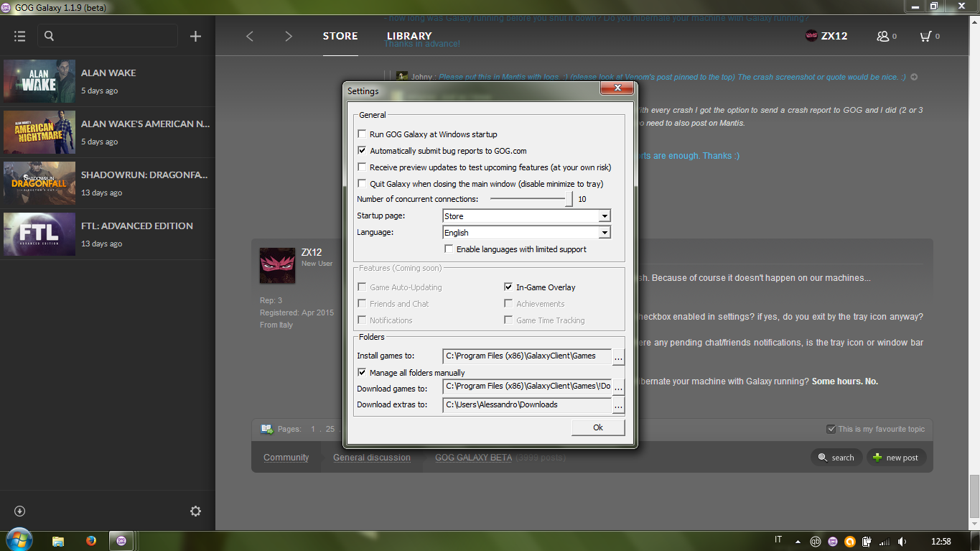
Task: Open the ZX12 profile avatar menu
Action: click(x=812, y=36)
